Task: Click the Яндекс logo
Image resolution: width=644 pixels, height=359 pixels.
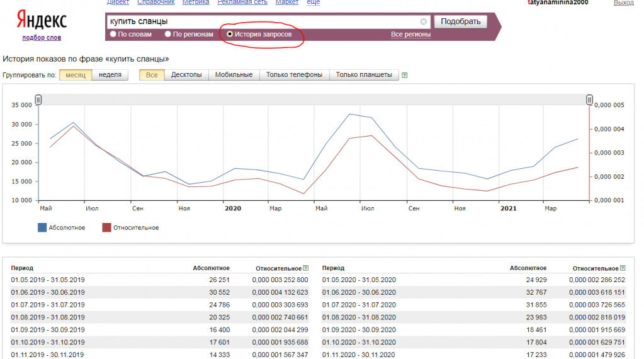Action: (42, 21)
